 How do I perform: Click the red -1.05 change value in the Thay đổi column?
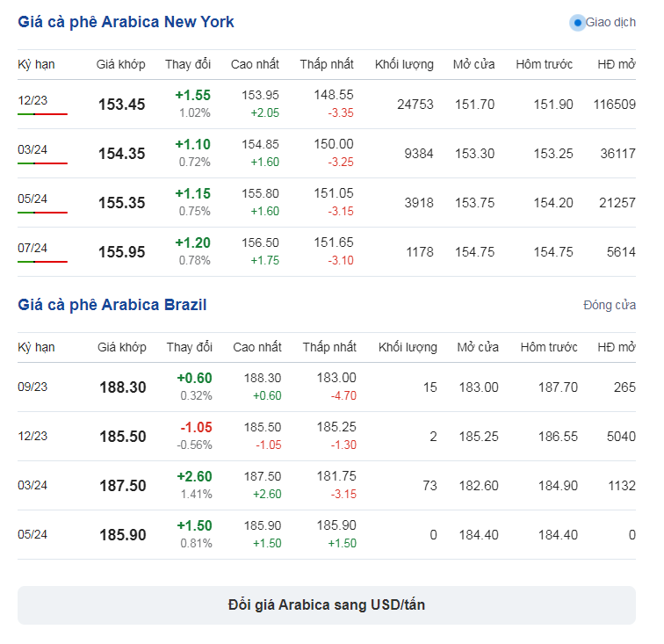pyautogui.click(x=196, y=428)
